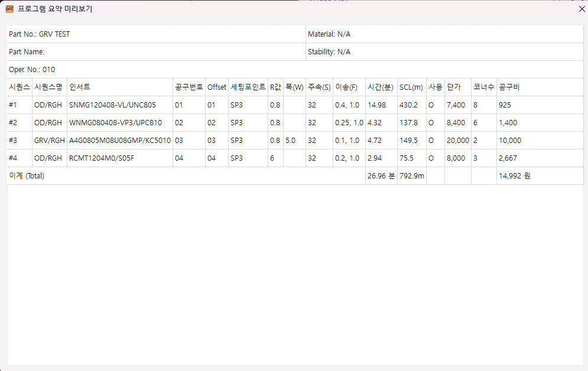Close the 프로그램 요약 미리보기 dialog
This screenshot has height=371, width=588.
pos(581,9)
